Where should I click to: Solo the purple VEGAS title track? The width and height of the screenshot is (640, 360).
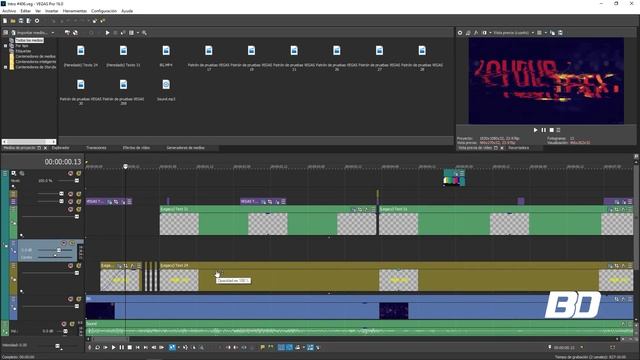coord(78,202)
